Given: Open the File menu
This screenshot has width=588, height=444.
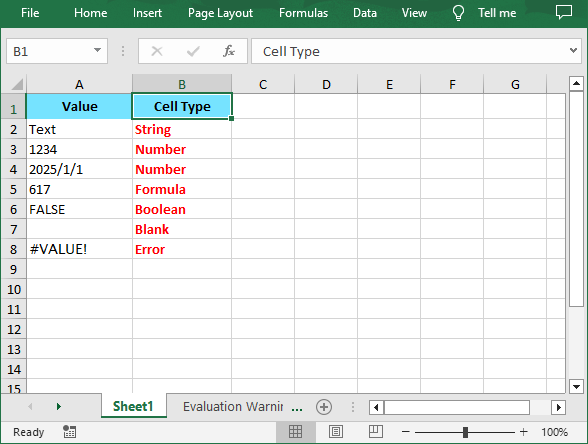Looking at the screenshot, I should 30,13.
